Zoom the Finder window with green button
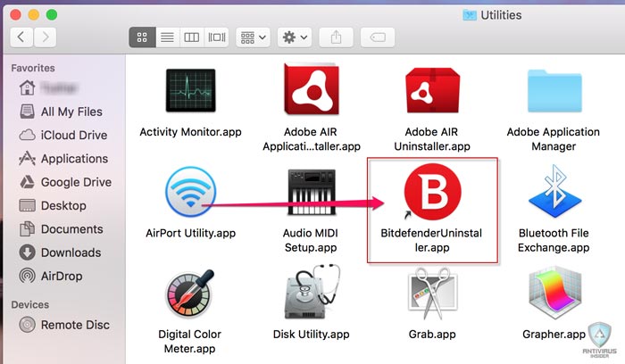Viewport: 625px width, 364px height. pos(52,15)
